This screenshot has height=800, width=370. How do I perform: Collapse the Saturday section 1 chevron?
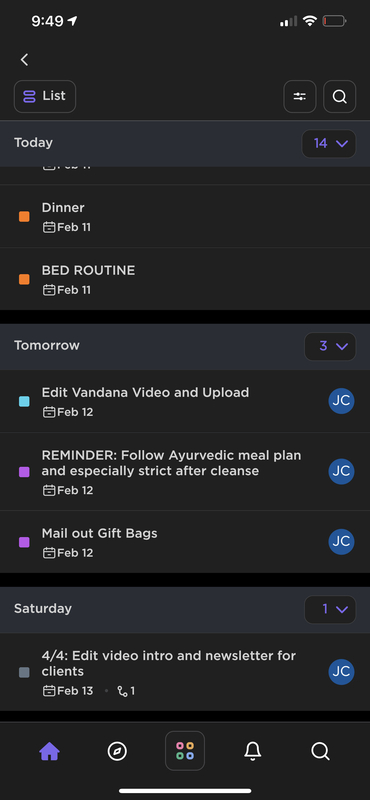tap(330, 610)
